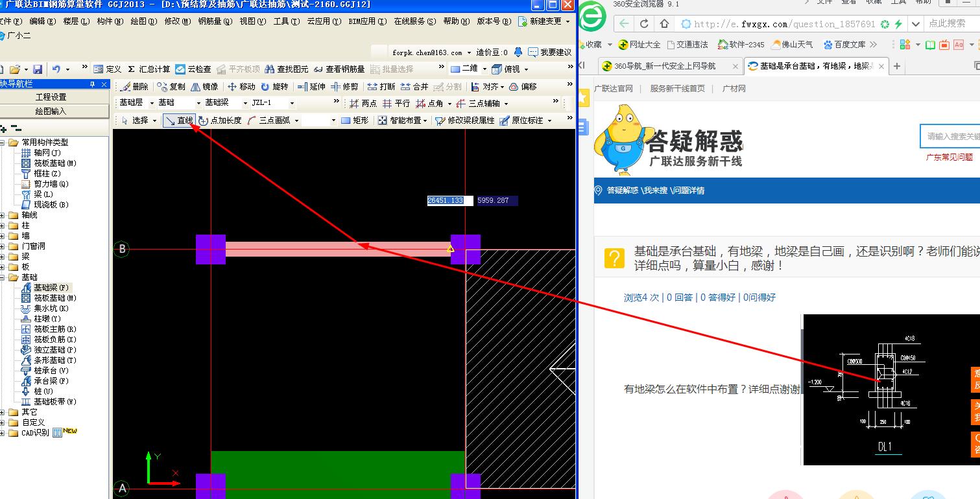This screenshot has width=980, height=499.
Task: Click the 我要建议 suggestion link
Action: pos(550,52)
